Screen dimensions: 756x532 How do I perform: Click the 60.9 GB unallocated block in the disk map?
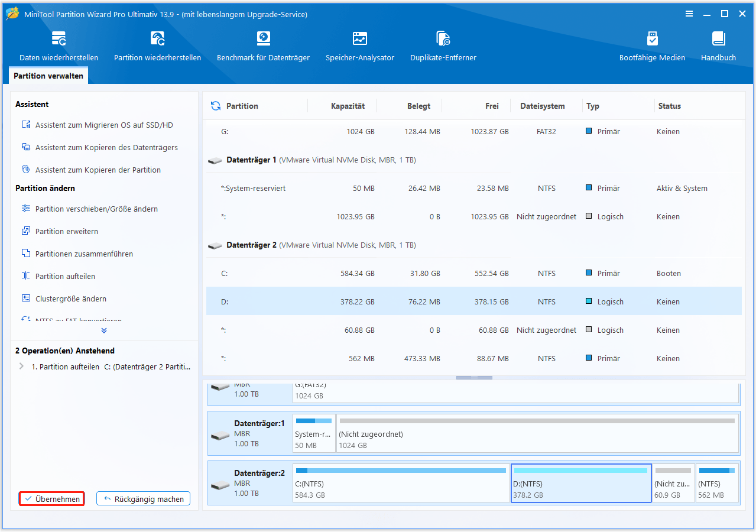(673, 484)
